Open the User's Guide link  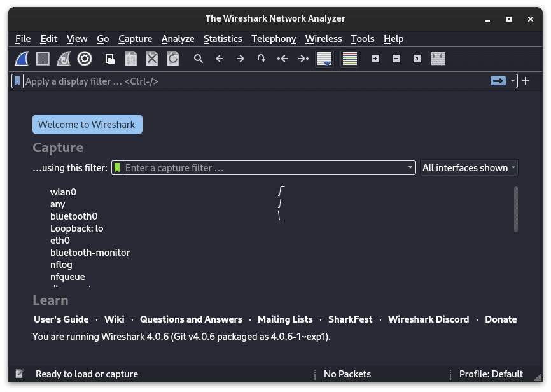point(61,319)
